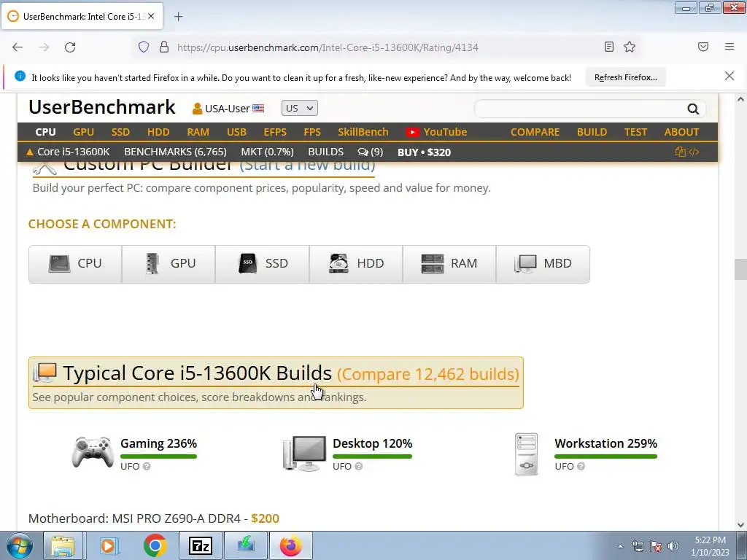Toggle reader view icon
The image size is (747, 560).
click(609, 47)
